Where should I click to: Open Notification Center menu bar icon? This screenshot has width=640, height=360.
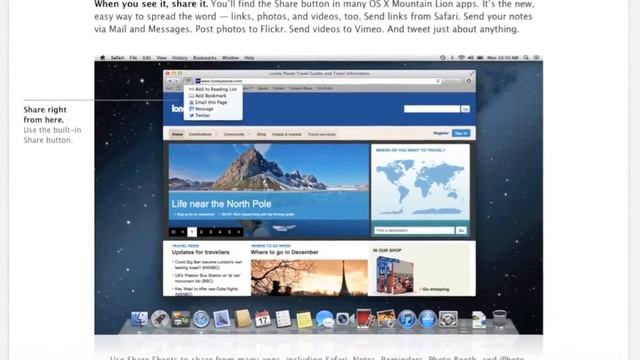537,58
